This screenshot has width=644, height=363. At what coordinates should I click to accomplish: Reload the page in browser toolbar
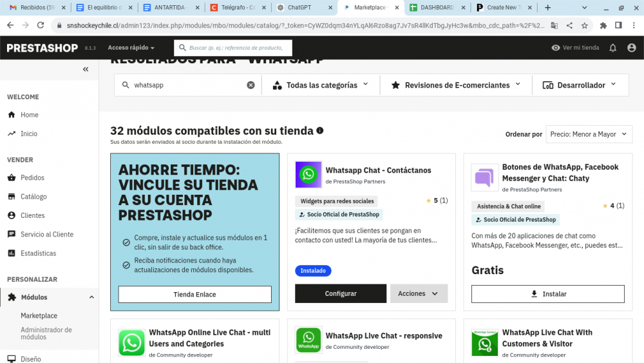click(40, 26)
